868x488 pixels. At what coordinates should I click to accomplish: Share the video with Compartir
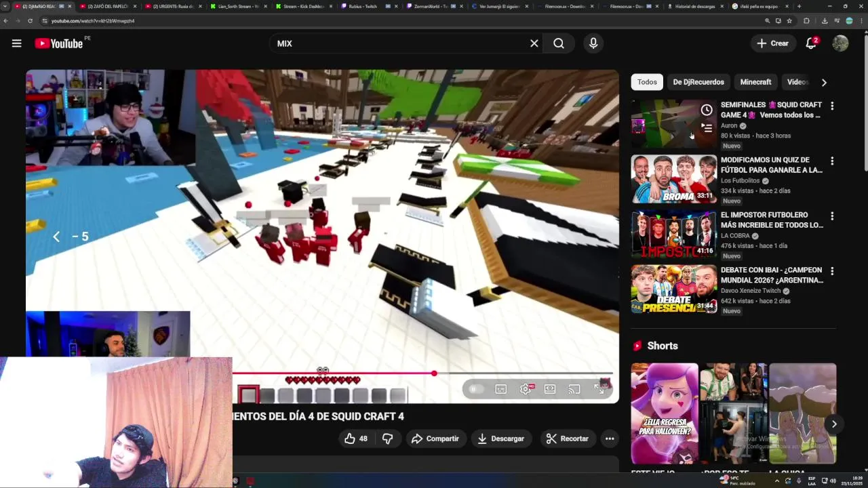[x=435, y=439]
